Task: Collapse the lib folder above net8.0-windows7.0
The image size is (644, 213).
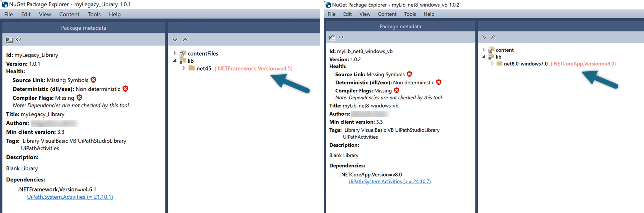Action: [x=484, y=57]
